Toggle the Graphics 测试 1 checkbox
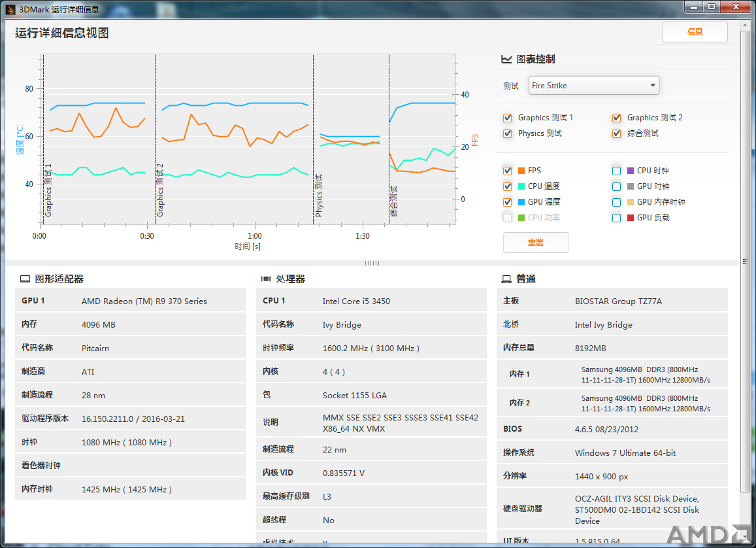The image size is (756, 548). 507,118
